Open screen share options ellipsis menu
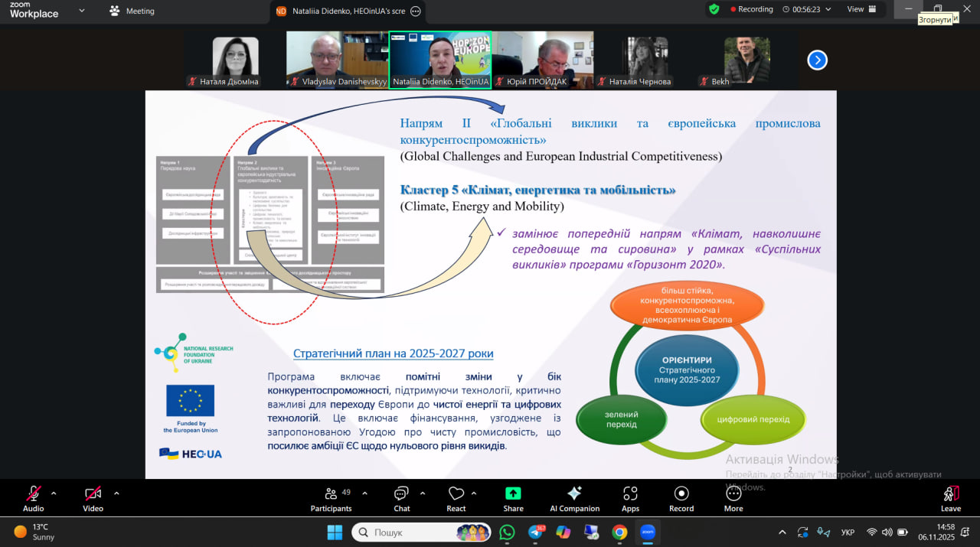Image resolution: width=980 pixels, height=547 pixels. coord(416,11)
